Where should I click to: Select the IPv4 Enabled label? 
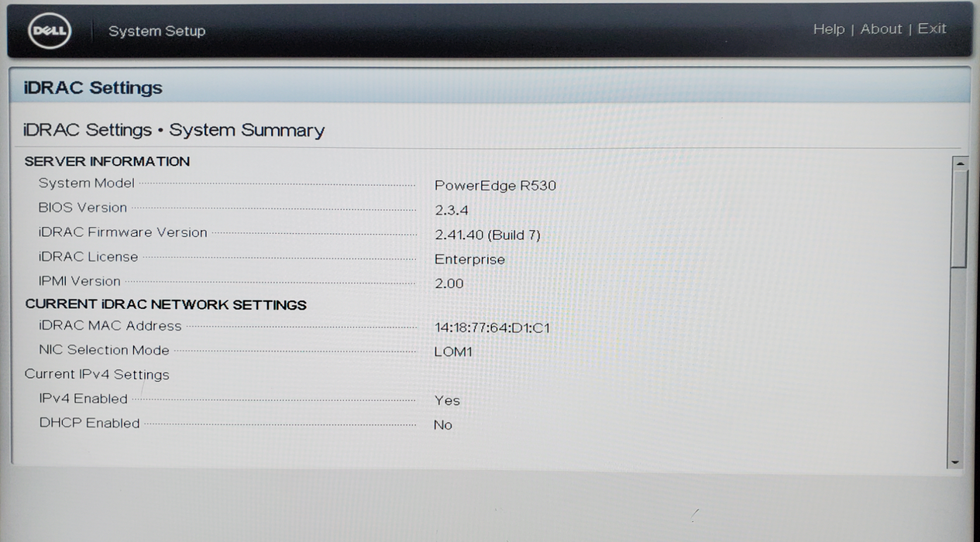[x=83, y=399]
